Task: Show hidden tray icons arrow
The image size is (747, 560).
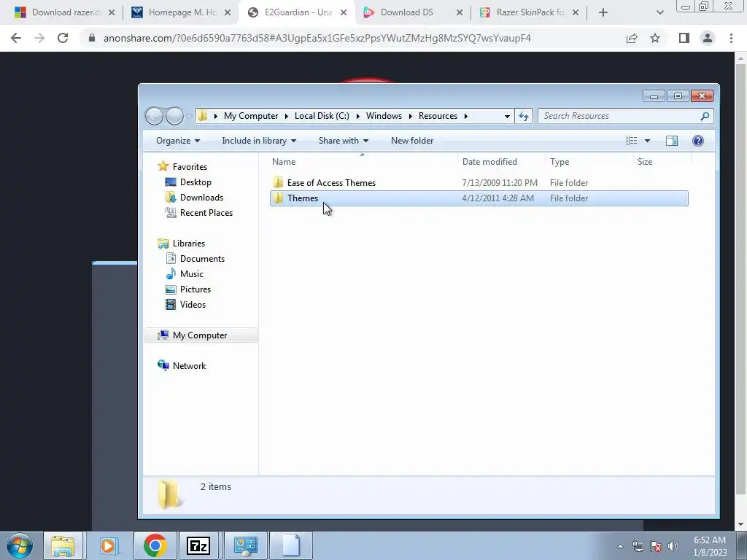Action: [620, 546]
